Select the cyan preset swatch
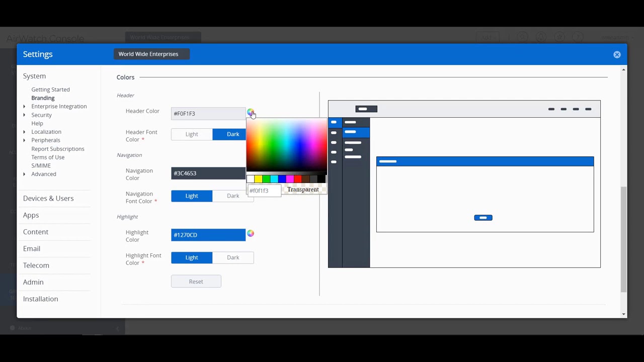This screenshot has height=362, width=644. pyautogui.click(x=274, y=179)
